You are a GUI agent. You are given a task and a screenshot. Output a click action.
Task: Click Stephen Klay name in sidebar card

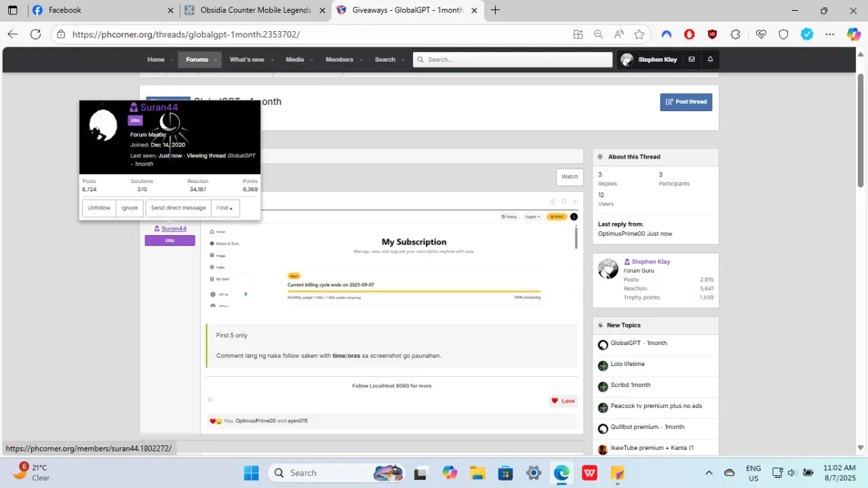tap(651, 262)
